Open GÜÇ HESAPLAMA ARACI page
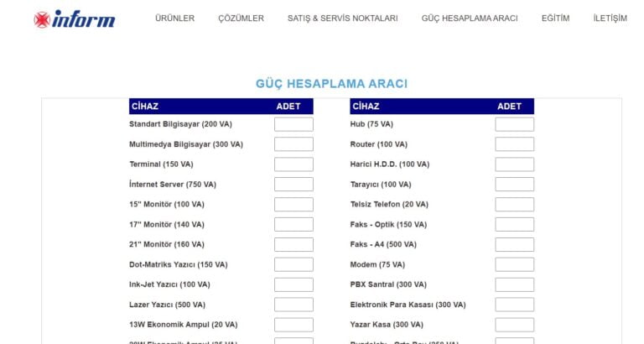This screenshot has height=344, width=644. 470,18
